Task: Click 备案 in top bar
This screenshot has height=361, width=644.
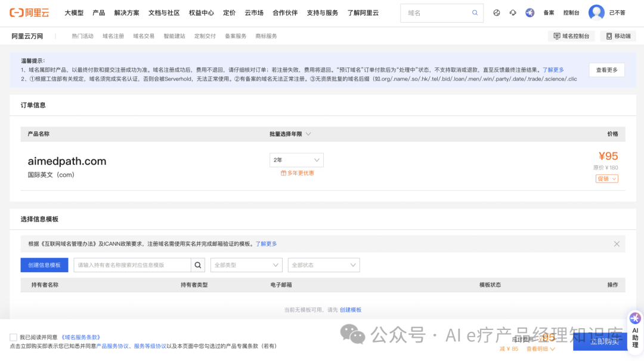Action: (x=549, y=13)
